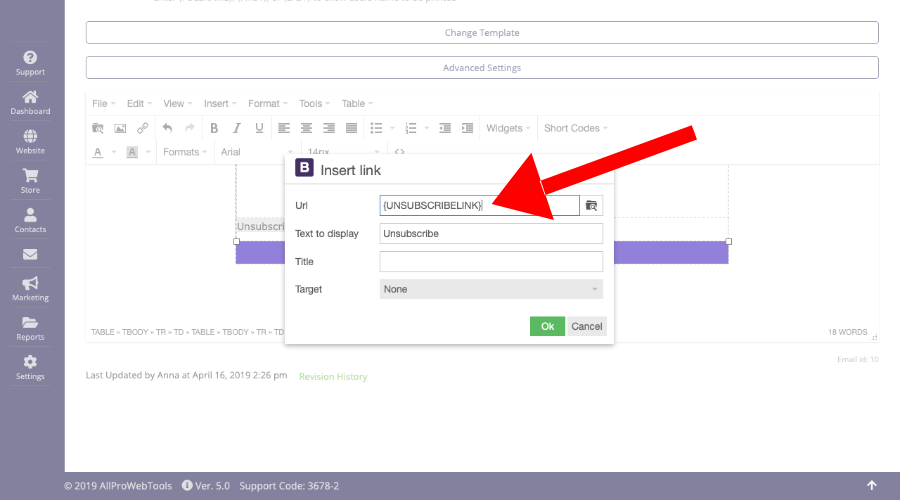The width and height of the screenshot is (900, 500).
Task: Click the insert image toolbar icon
Action: pos(120,128)
